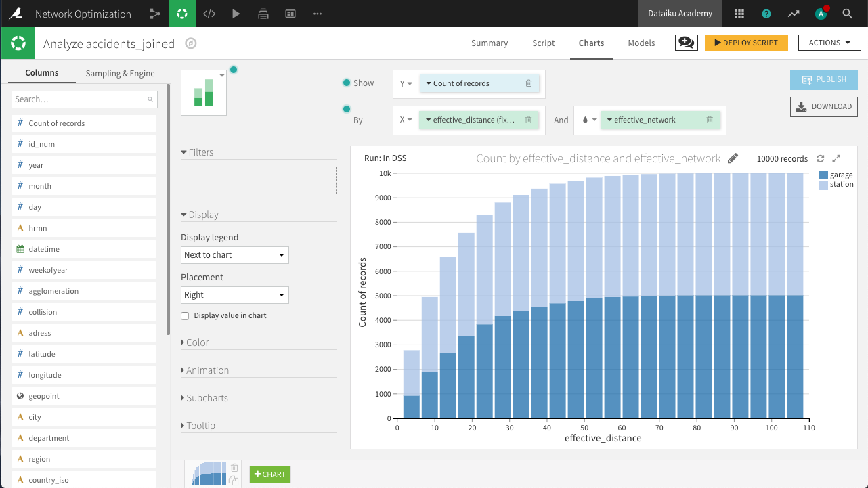The image size is (868, 488).
Task: Click the Deploy Script button
Action: click(x=746, y=43)
